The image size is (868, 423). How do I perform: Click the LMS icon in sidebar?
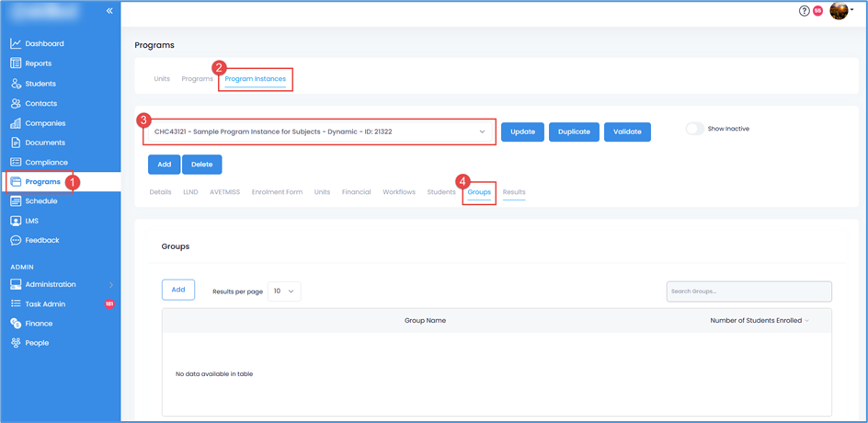coord(16,221)
